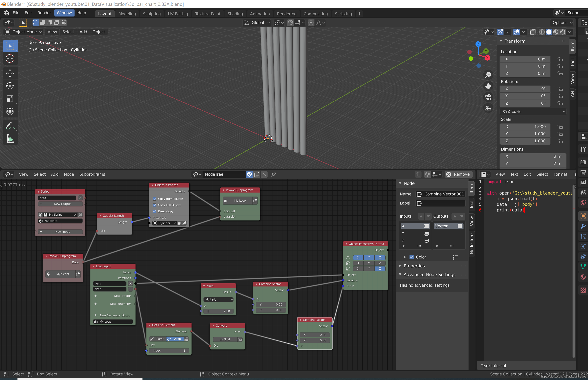588x380 pixels.
Task: Select the Cursor tool in viewport toolbar
Action: pos(10,59)
